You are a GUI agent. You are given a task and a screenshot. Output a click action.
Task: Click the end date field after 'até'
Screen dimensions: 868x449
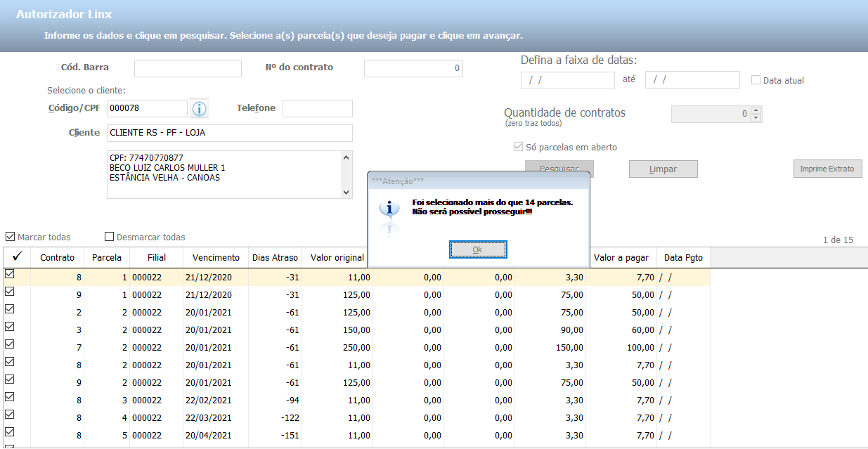click(x=692, y=80)
